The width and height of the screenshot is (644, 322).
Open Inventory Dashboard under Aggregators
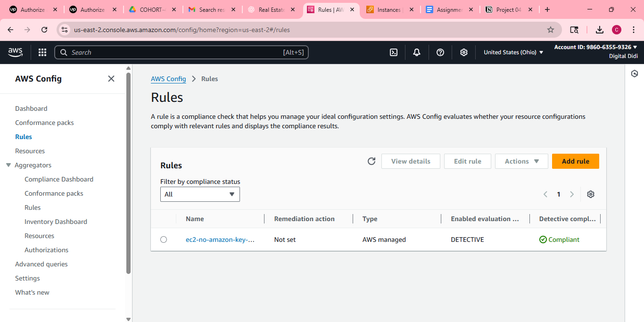[56, 222]
